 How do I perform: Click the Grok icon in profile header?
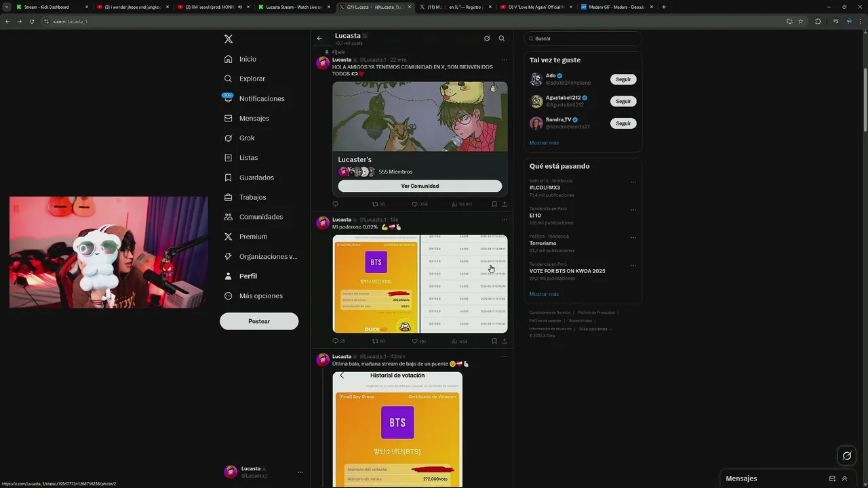[487, 39]
